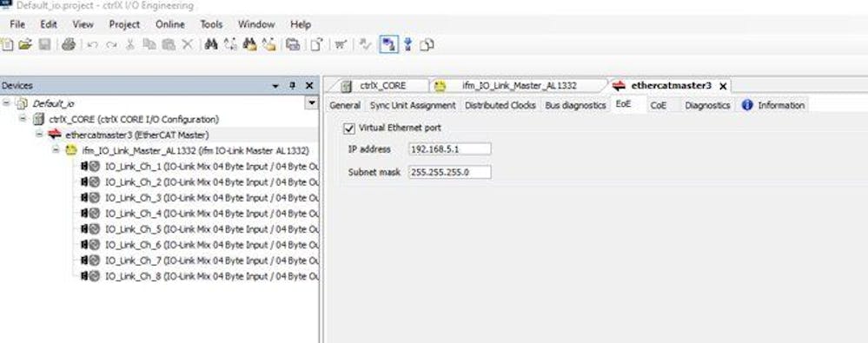The width and height of the screenshot is (868, 343).
Task: Collapse the ctrlX_CORE tree node
Action: coord(23,118)
